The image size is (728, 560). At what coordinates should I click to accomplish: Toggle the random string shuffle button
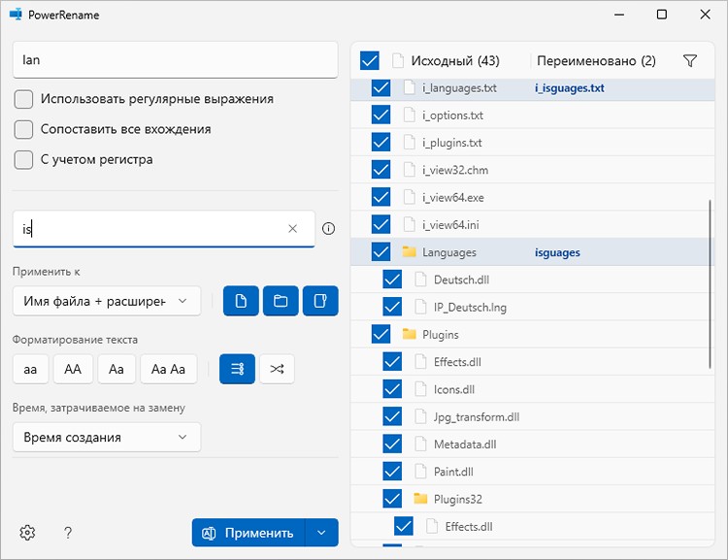point(278,369)
